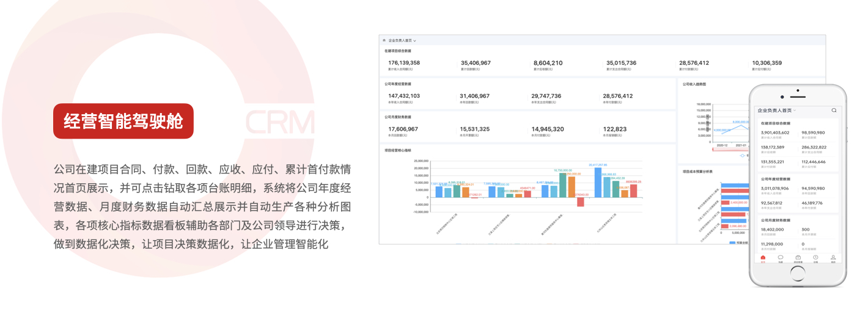Screen dimensions: 868x325
Task: Tap the clock tab icon on phone
Action: 815,257
